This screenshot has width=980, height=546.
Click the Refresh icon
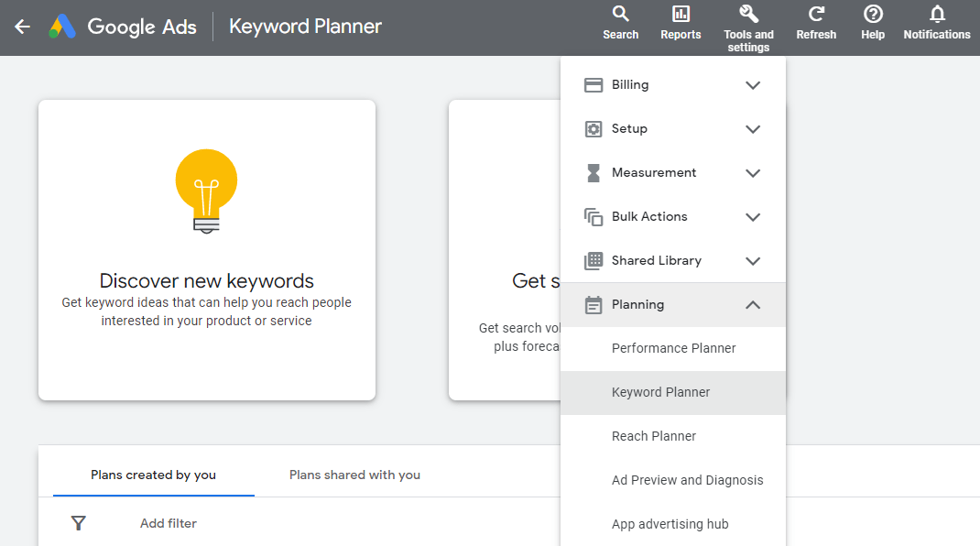(816, 13)
